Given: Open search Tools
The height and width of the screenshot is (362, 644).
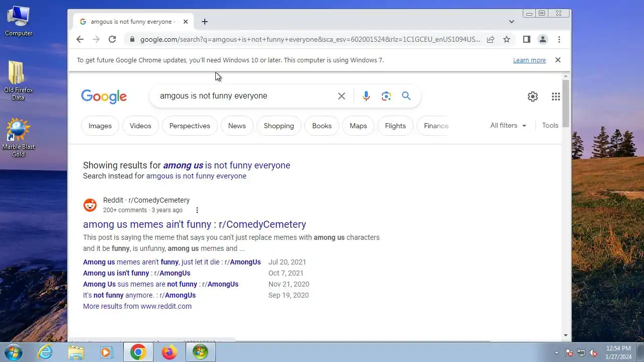Looking at the screenshot, I should click(550, 126).
